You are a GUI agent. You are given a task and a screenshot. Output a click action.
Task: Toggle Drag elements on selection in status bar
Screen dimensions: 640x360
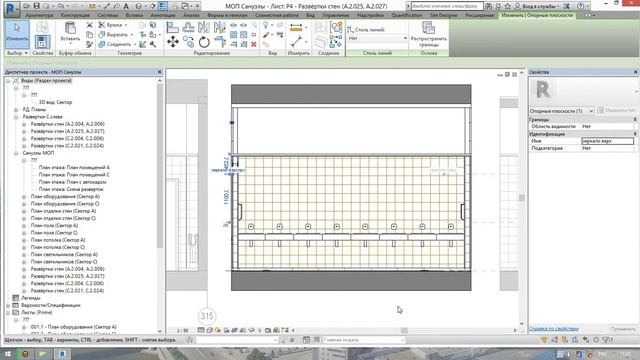pos(586,340)
